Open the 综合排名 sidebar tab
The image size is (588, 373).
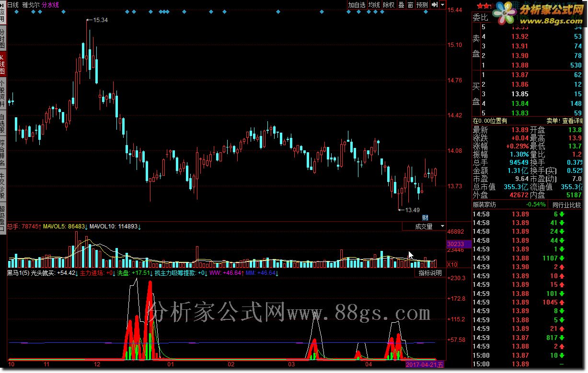2,152
